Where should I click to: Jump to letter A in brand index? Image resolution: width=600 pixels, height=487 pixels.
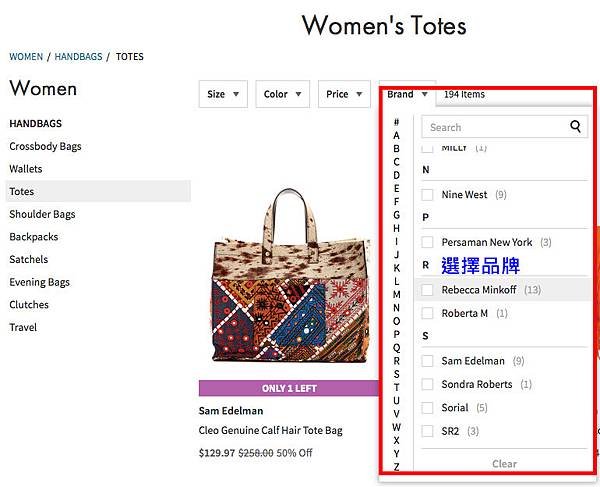click(396, 135)
